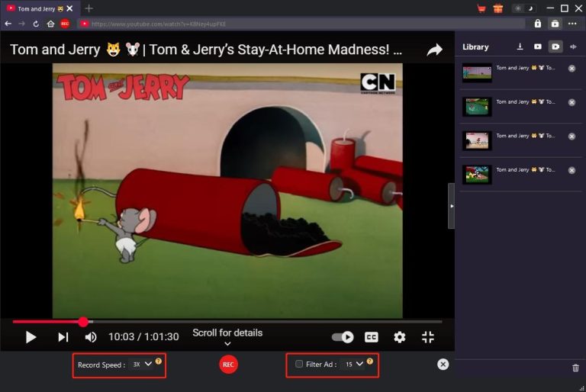586x392 pixels.
Task: Click the video progress bar scrubber
Action: tap(83, 322)
